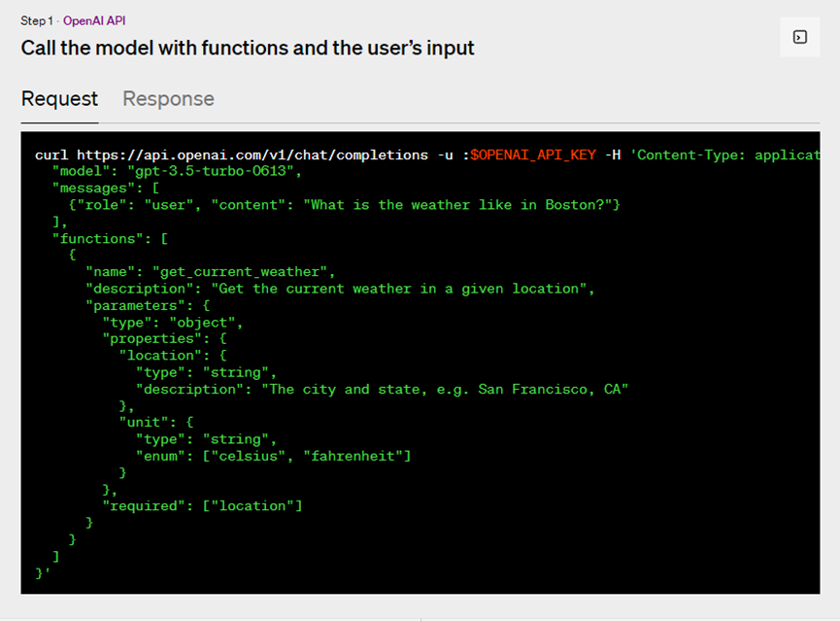Click the "properties" key line
Viewport: 840px width, 621px height.
164,339
